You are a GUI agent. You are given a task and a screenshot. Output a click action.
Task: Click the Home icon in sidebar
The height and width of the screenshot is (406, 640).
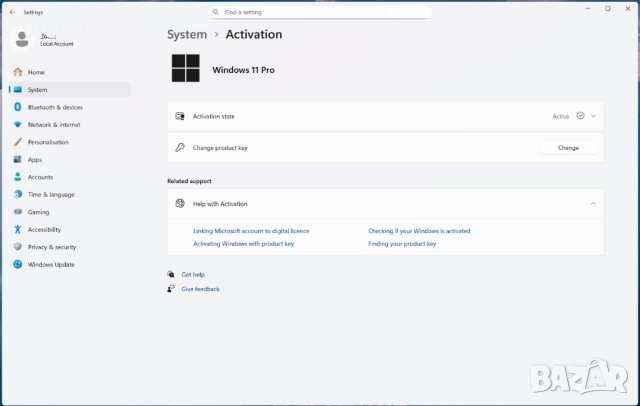(x=18, y=72)
